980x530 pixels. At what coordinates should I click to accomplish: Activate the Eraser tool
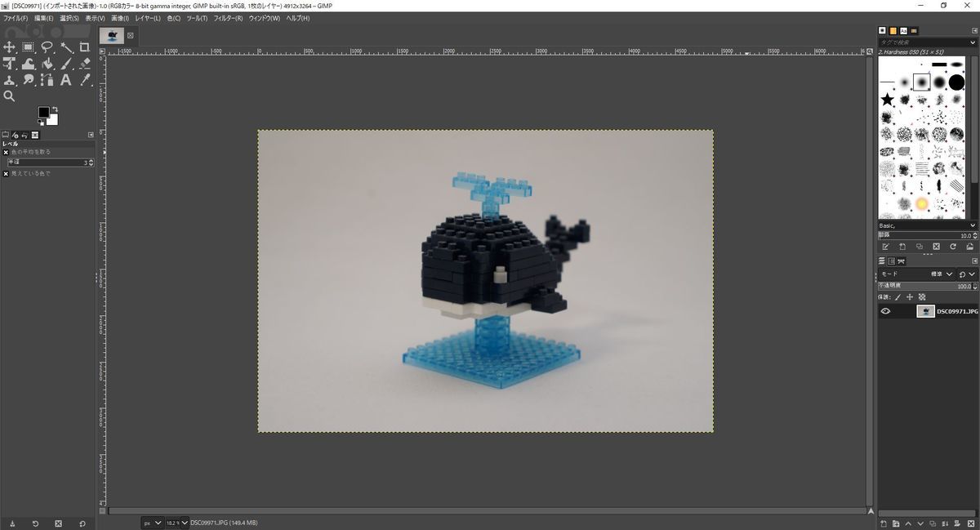85,64
